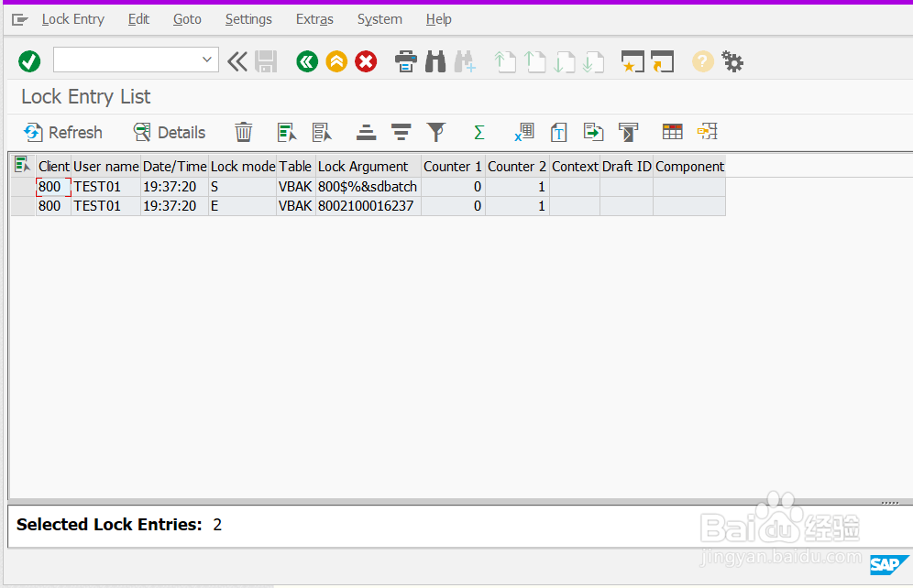Click the Mail Recipient icon
The height and width of the screenshot is (588, 913).
(x=628, y=132)
